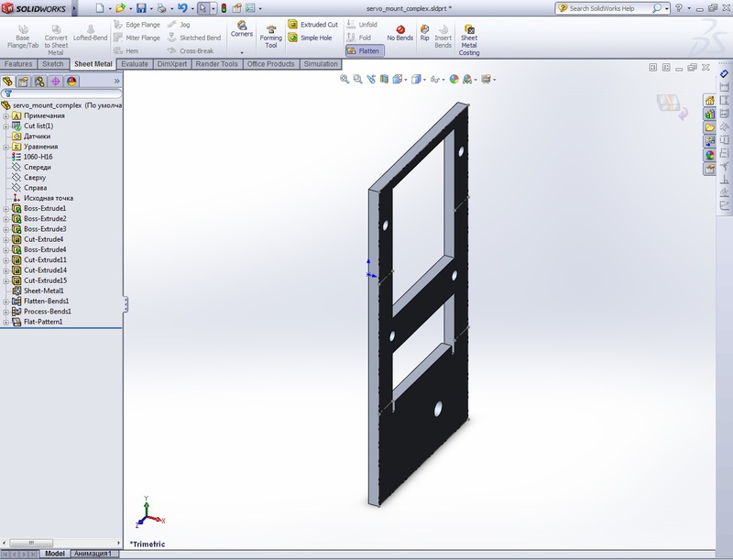Open Sheet Metal Costing
This screenshot has height=560, width=733.
(469, 40)
